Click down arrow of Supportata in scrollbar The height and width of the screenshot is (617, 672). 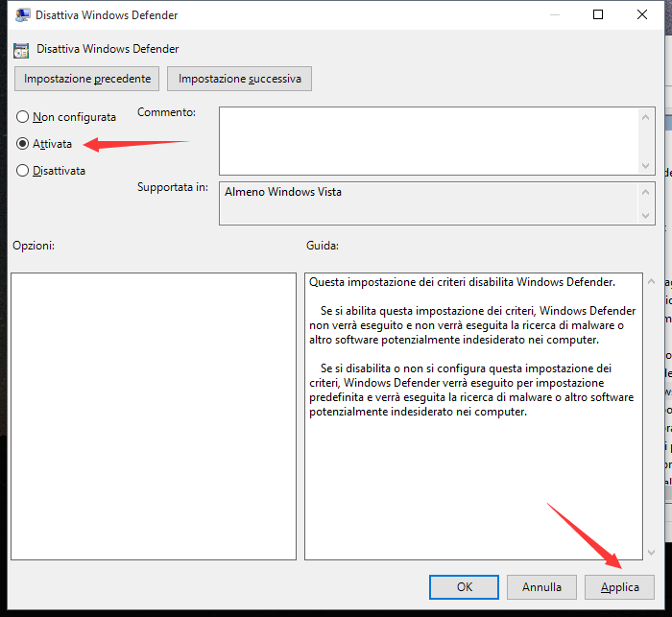pyautogui.click(x=646, y=216)
